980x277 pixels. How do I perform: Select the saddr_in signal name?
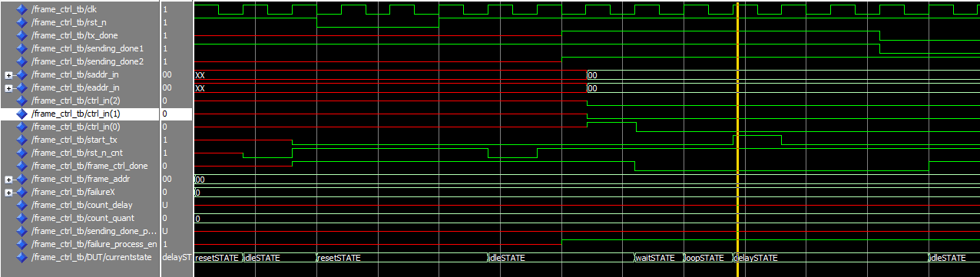(75, 75)
